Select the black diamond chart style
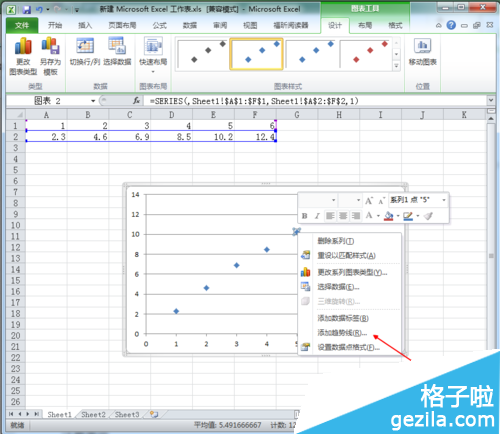Viewport: 500px width, 434px height. (x=202, y=54)
